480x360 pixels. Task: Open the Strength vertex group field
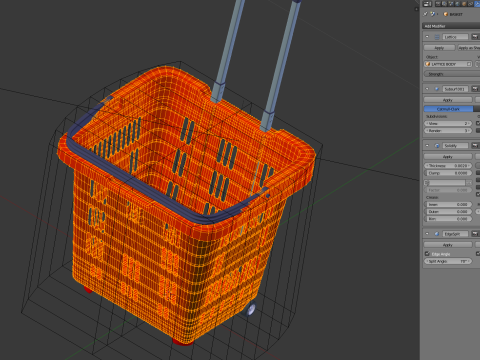(x=452, y=74)
